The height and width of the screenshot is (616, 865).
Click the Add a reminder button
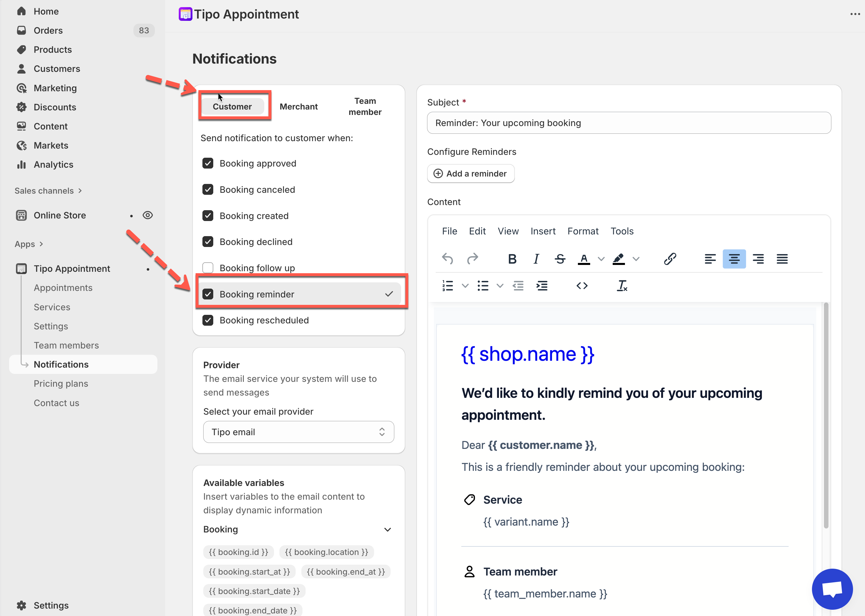click(x=470, y=174)
